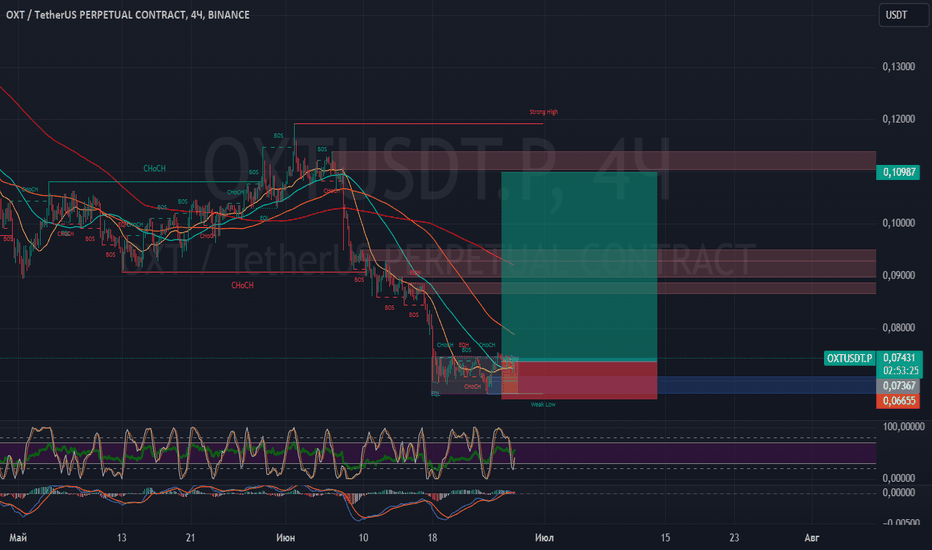Click the 0,10000 price scale value
Viewport: 932px width, 550px height.
click(898, 223)
